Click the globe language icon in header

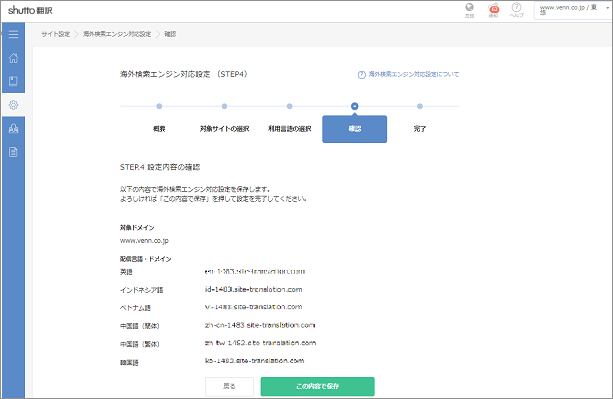[x=470, y=10]
